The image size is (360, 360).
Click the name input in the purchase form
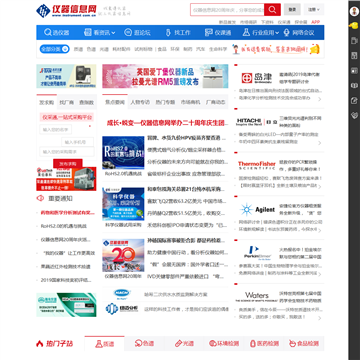55,129
